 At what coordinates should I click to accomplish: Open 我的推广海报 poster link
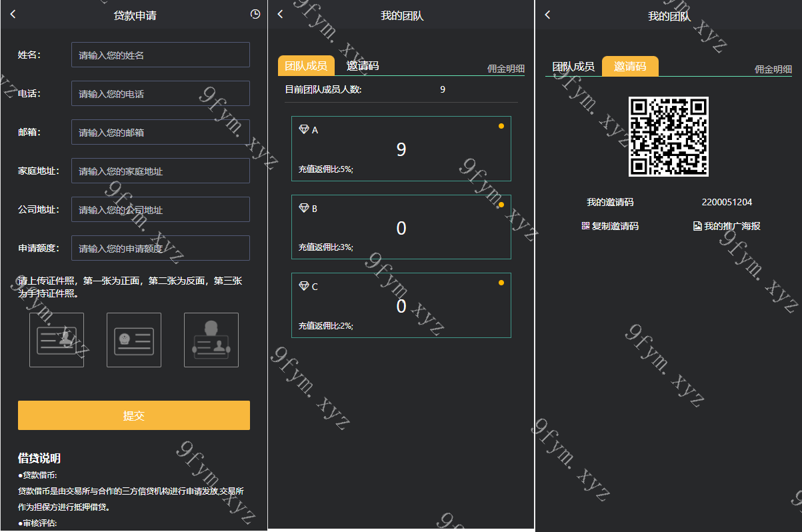[732, 226]
